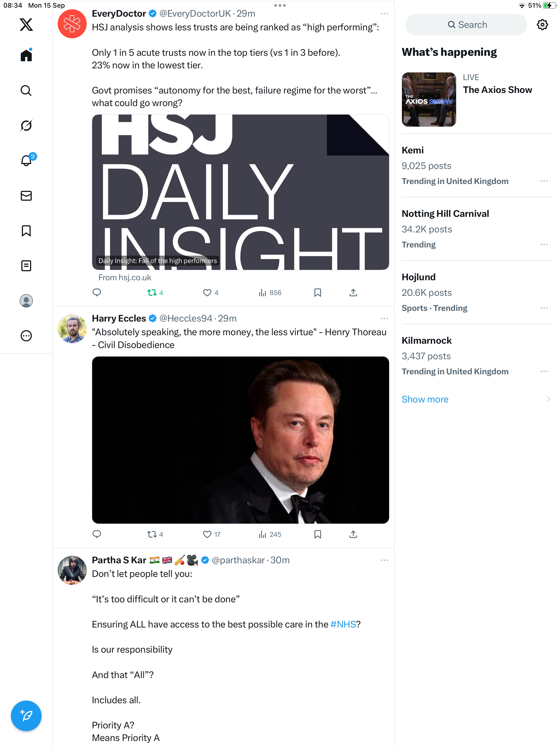Share the EveryDoctor post
The height and width of the screenshot is (747, 560).
[x=353, y=293]
